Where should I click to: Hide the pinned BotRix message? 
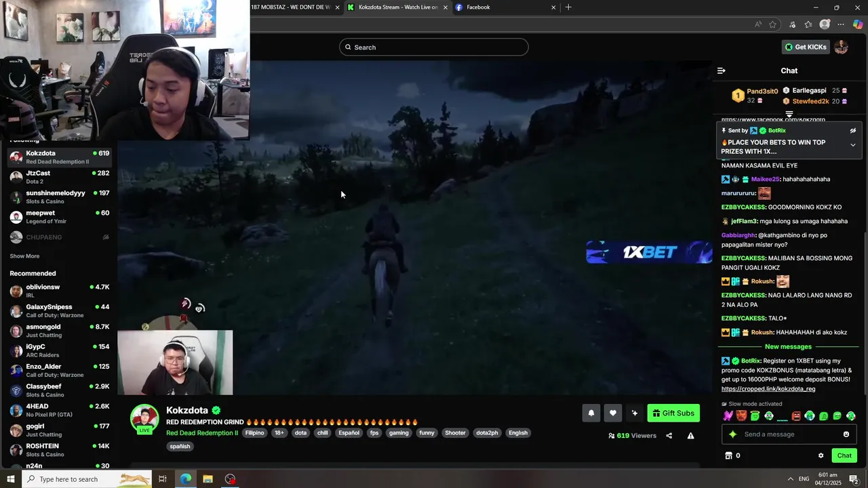(x=852, y=131)
